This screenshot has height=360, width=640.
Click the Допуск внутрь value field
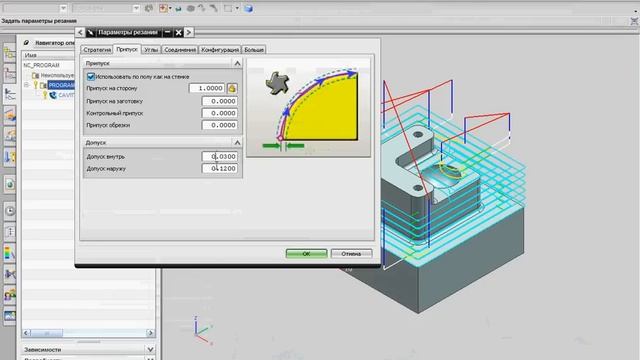(x=220, y=156)
